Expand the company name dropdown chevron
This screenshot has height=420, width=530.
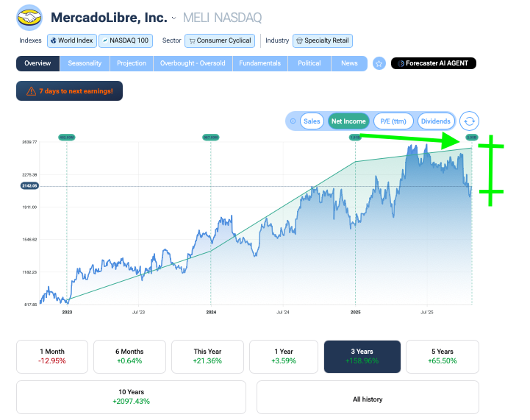[173, 18]
